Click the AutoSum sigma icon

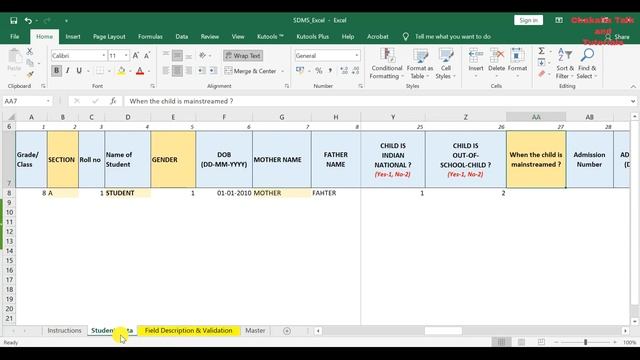(541, 51)
